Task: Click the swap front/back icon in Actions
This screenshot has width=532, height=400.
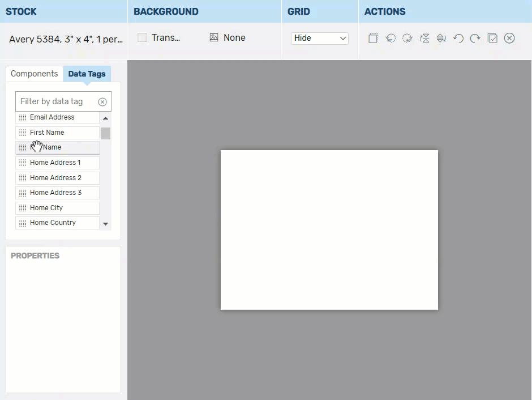Action: click(441, 38)
